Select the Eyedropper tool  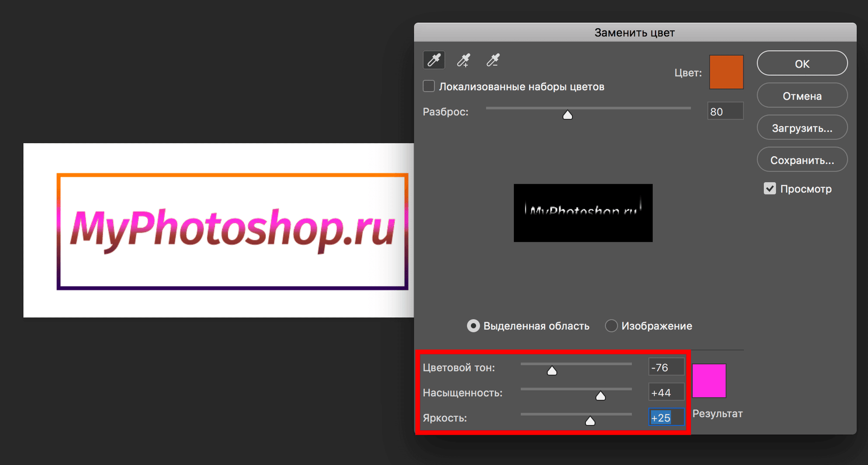pyautogui.click(x=434, y=60)
